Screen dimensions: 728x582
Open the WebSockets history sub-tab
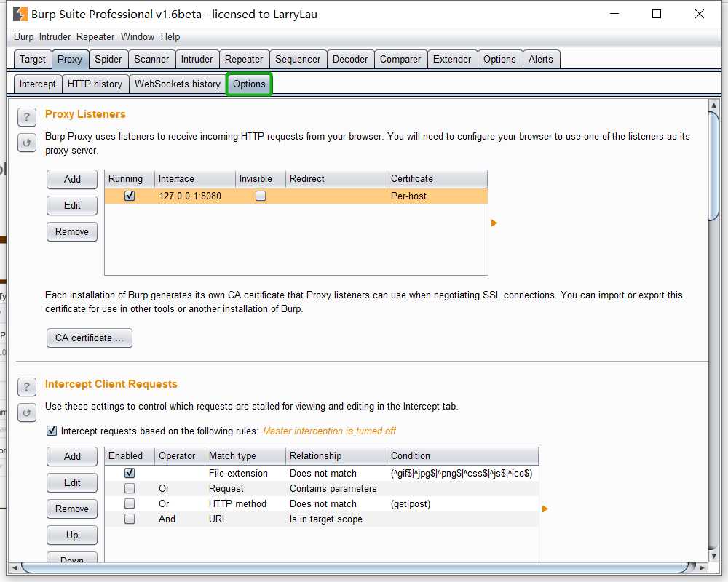click(x=178, y=84)
